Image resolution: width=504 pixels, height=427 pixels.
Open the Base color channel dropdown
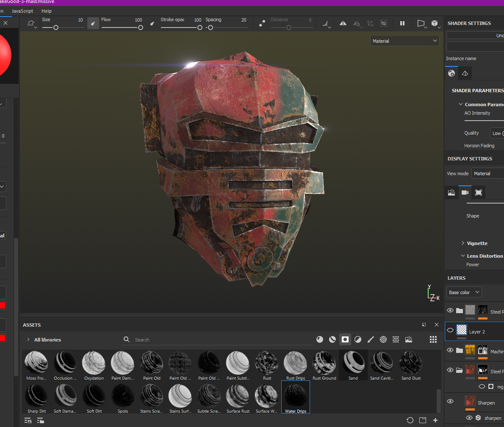pyautogui.click(x=464, y=292)
